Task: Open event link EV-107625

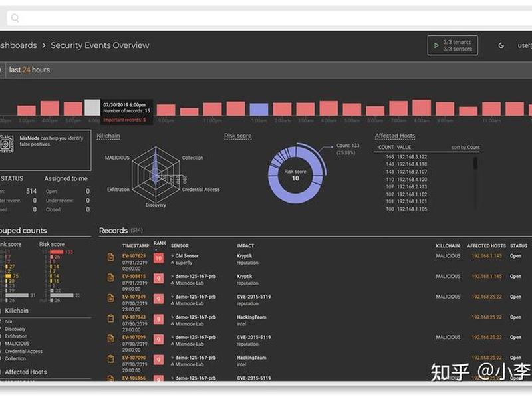Action: pyautogui.click(x=134, y=256)
